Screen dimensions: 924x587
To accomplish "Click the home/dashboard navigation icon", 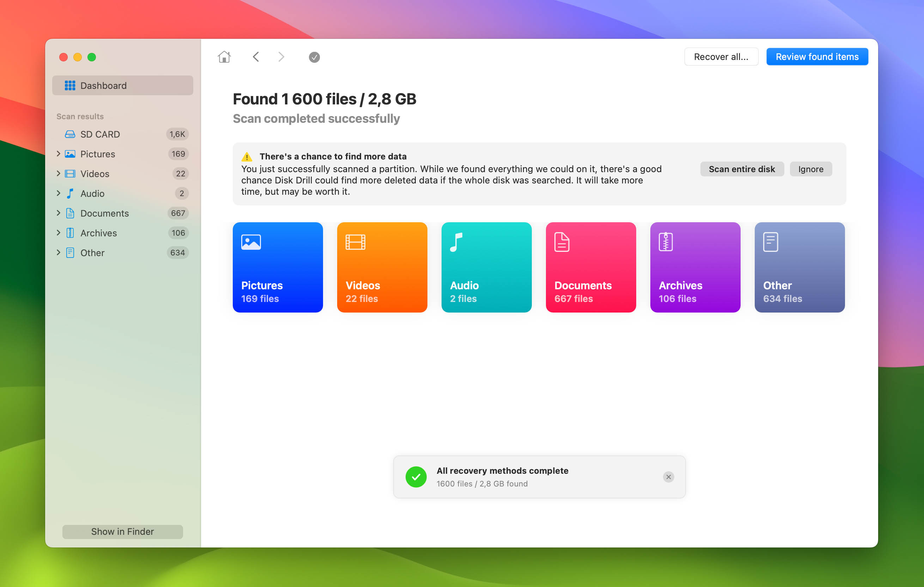I will (224, 56).
